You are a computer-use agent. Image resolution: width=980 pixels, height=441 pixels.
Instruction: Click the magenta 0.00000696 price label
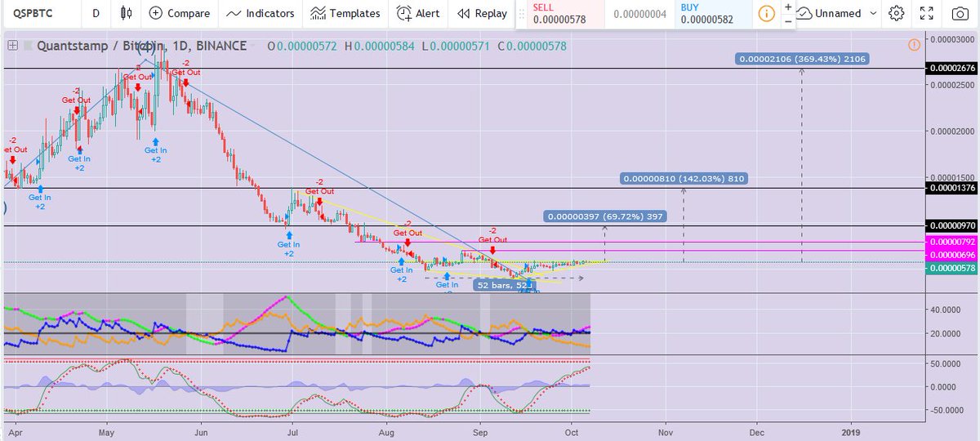[x=952, y=256]
